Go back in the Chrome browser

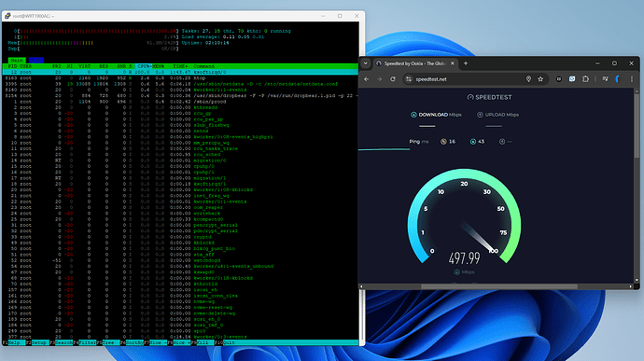point(367,79)
